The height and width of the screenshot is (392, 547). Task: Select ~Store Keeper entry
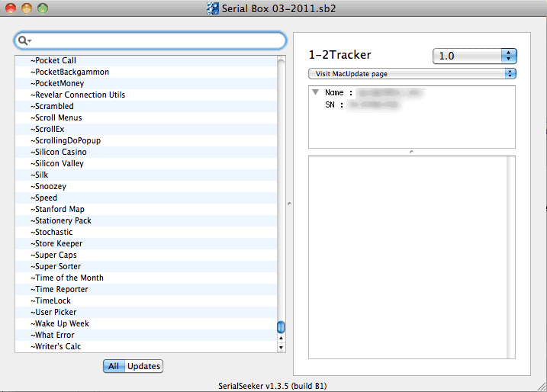(146, 243)
